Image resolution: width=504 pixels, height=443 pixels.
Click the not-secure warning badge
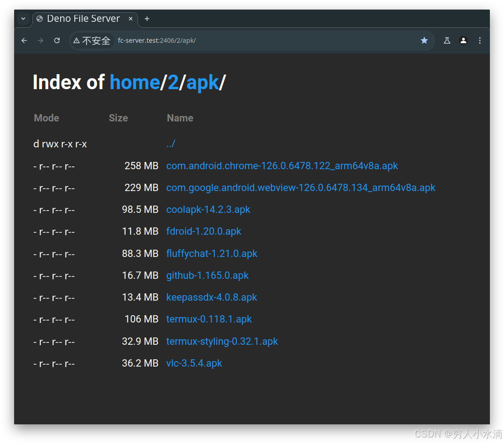pyautogui.click(x=92, y=40)
